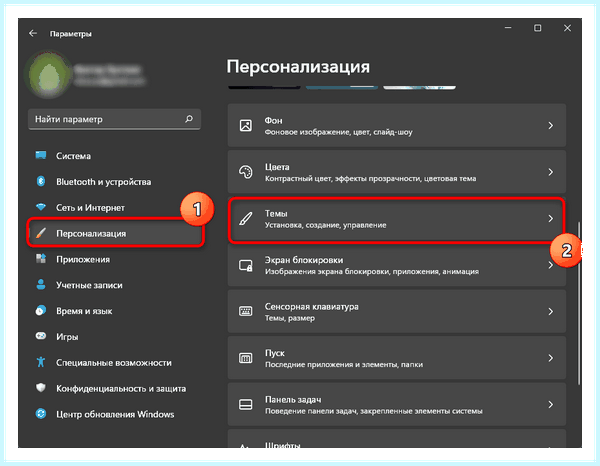Minimize the Параметры window
This screenshot has height=466, width=600.
point(508,28)
